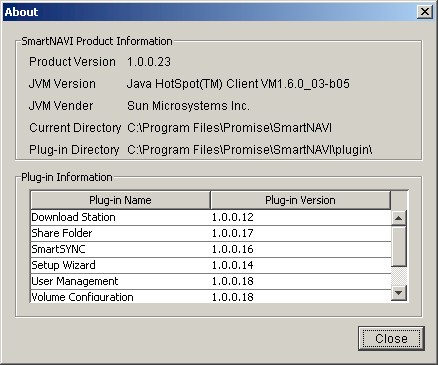The image size is (438, 365).
Task: Click the plug-in list scroll down arrow
Action: [398, 293]
